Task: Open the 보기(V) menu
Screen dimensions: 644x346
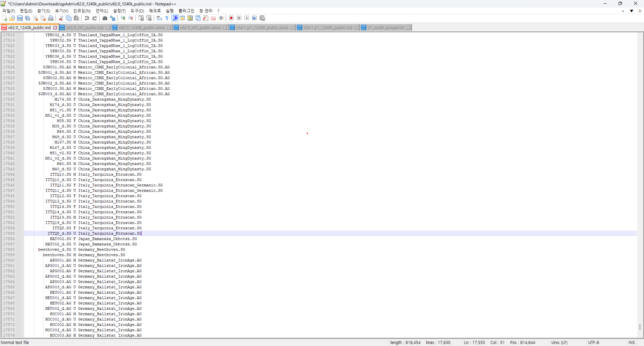Action: coord(62,11)
